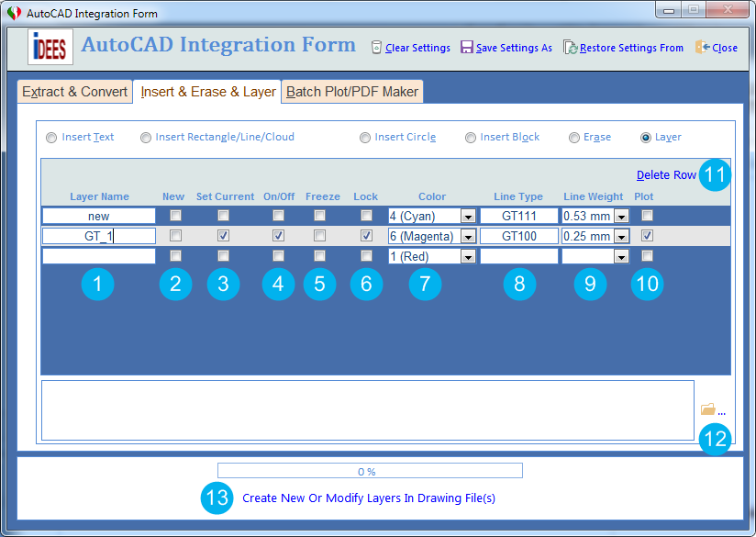Click the empty line type field in Red row

(518, 256)
